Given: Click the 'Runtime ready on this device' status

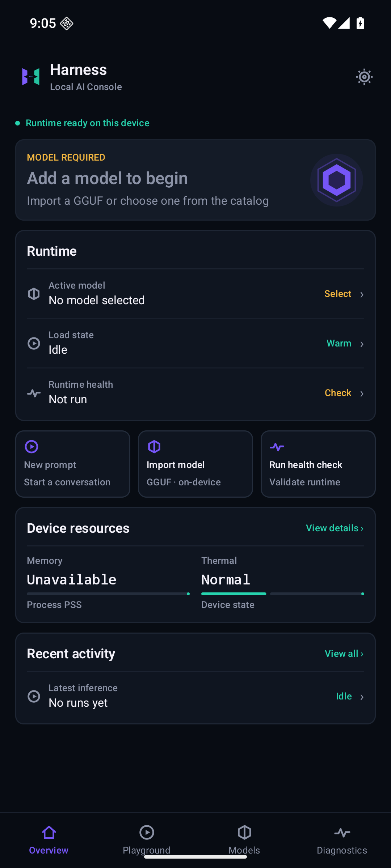Looking at the screenshot, I should tap(83, 123).
